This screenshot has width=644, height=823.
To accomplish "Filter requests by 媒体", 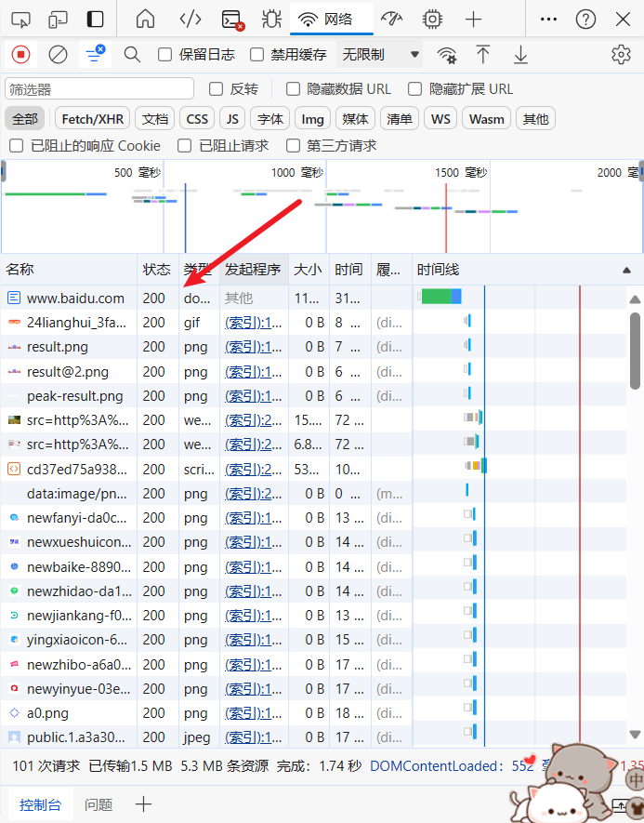I will point(355,119).
